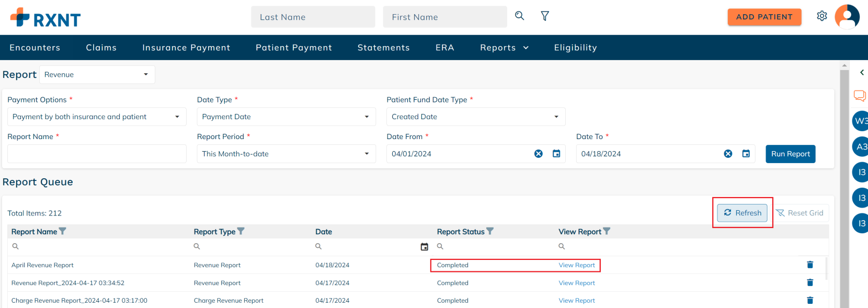The width and height of the screenshot is (868, 308).
Task: Open the patient filter funnel icon
Action: coord(545,16)
